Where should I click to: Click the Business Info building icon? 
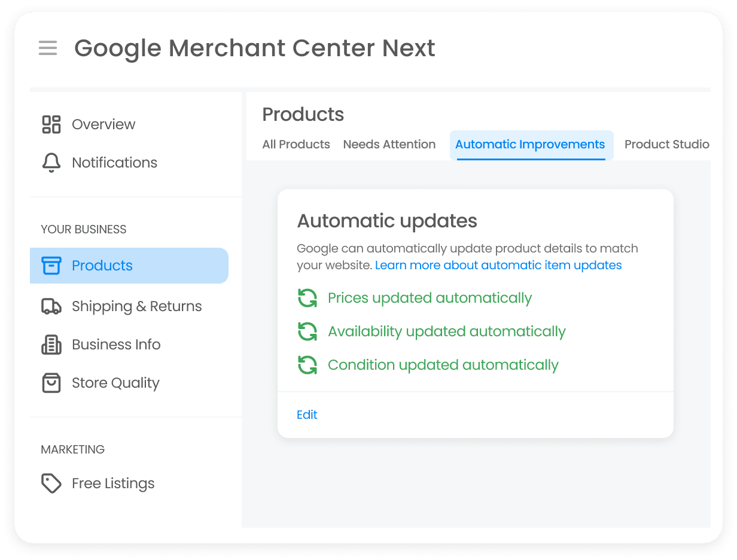(x=51, y=345)
